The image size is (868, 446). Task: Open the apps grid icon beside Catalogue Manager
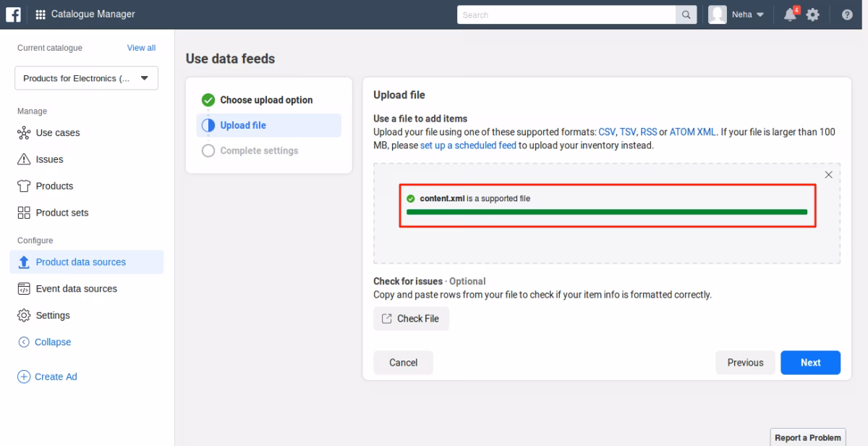[x=41, y=14]
